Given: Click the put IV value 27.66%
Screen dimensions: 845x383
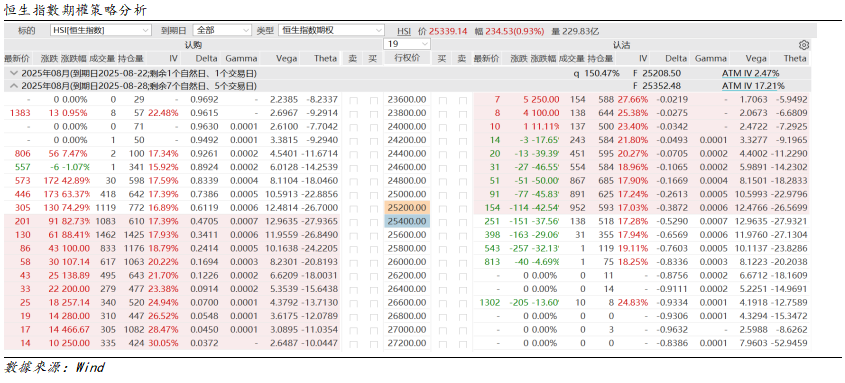Looking at the screenshot, I should coord(633,100).
